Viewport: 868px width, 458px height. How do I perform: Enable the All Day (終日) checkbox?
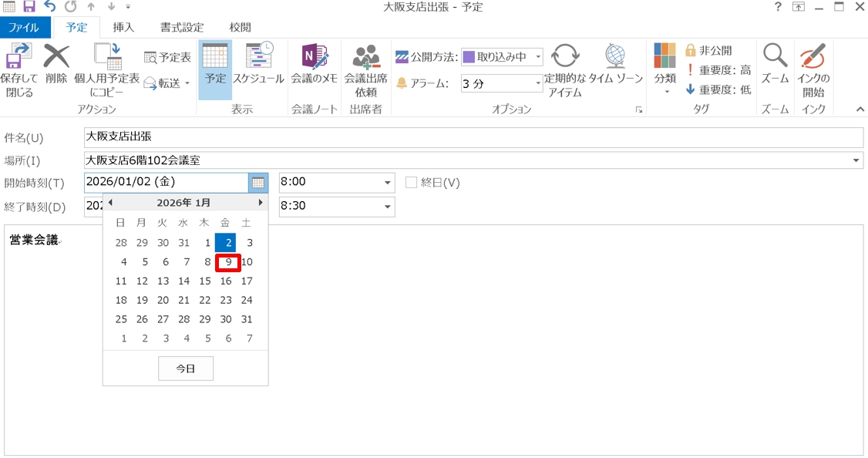412,183
